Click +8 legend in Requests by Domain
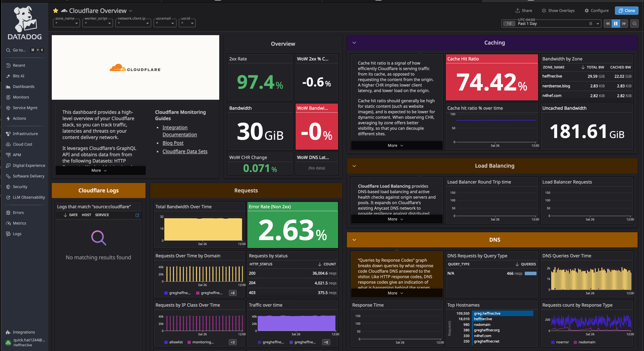The height and width of the screenshot is (351, 644). (233, 293)
